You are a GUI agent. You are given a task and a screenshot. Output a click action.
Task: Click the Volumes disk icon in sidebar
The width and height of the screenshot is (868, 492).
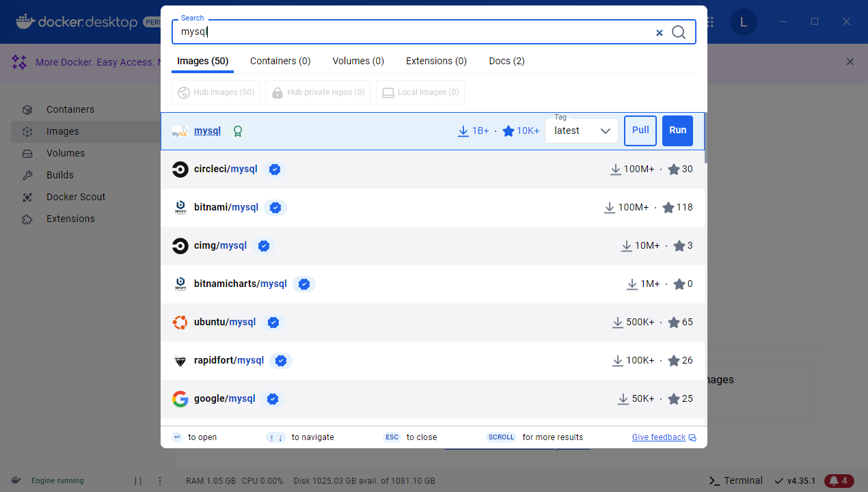coord(27,153)
